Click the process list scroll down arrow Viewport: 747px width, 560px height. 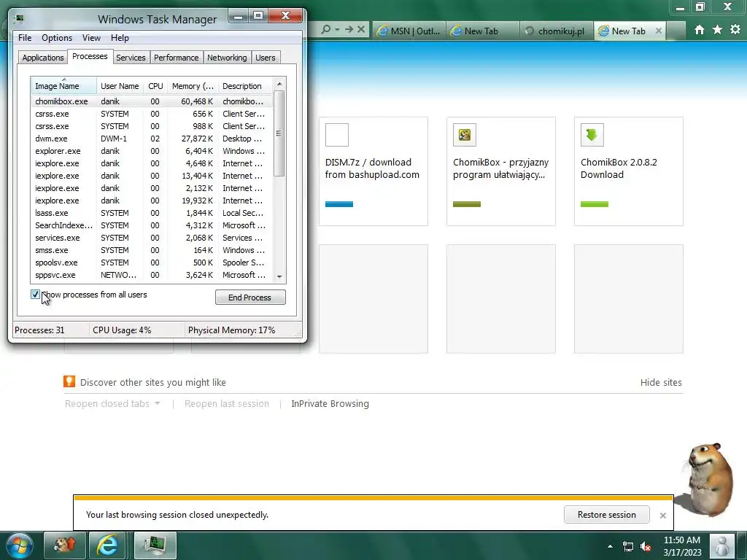click(279, 276)
